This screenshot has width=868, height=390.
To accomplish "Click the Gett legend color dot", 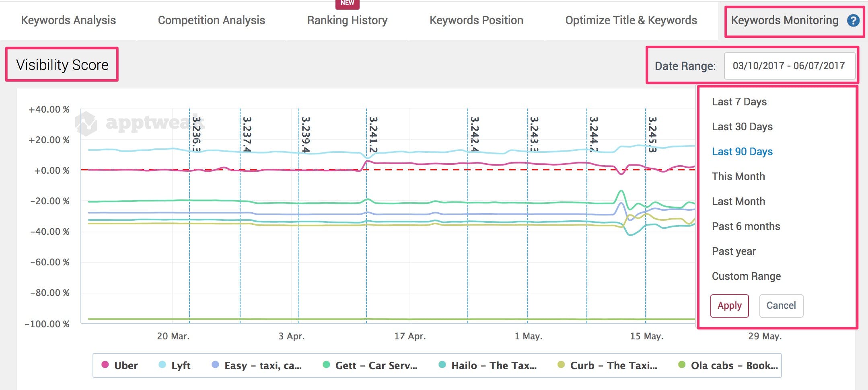I will (326, 365).
